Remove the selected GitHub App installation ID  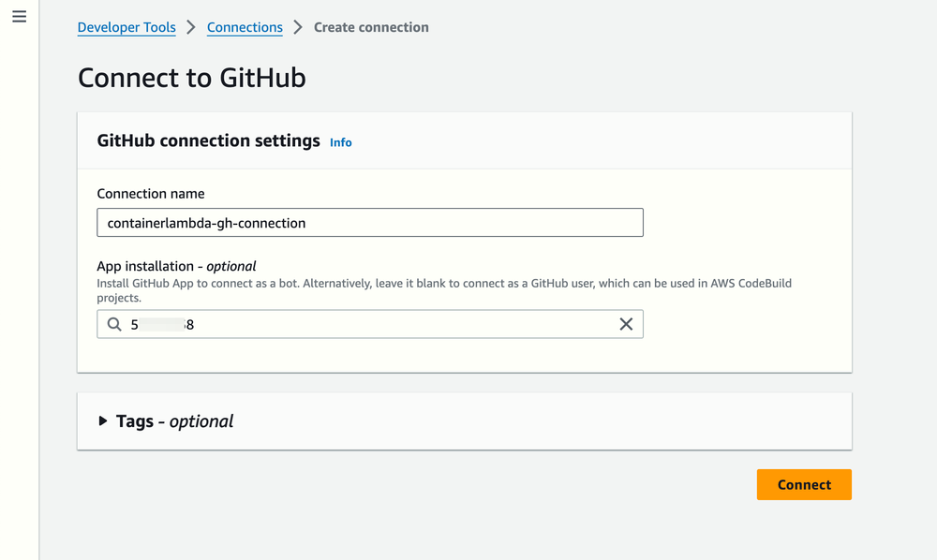tap(626, 324)
